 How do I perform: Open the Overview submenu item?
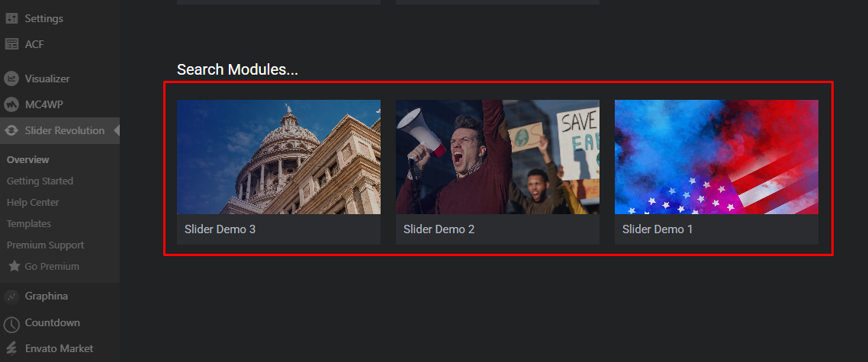(27, 159)
